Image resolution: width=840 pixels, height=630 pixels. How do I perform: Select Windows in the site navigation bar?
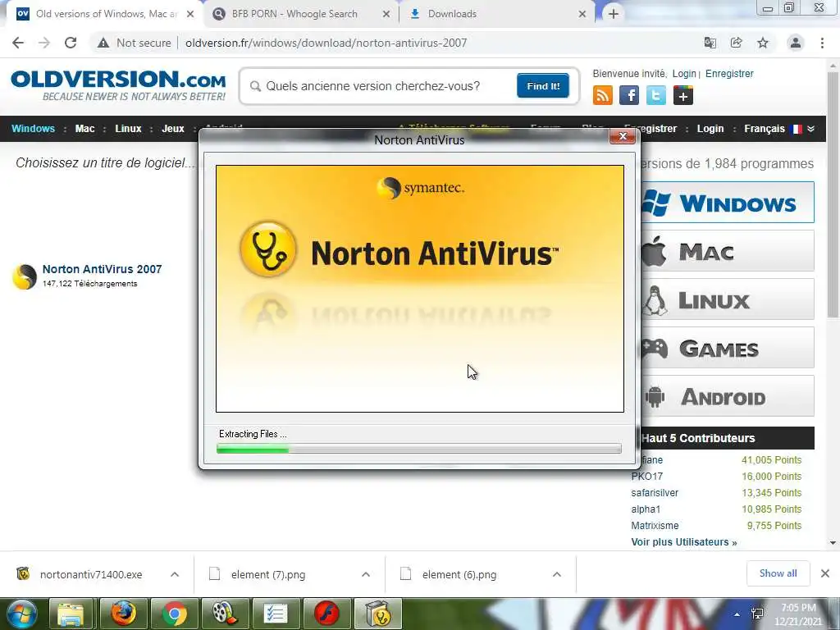pos(33,129)
